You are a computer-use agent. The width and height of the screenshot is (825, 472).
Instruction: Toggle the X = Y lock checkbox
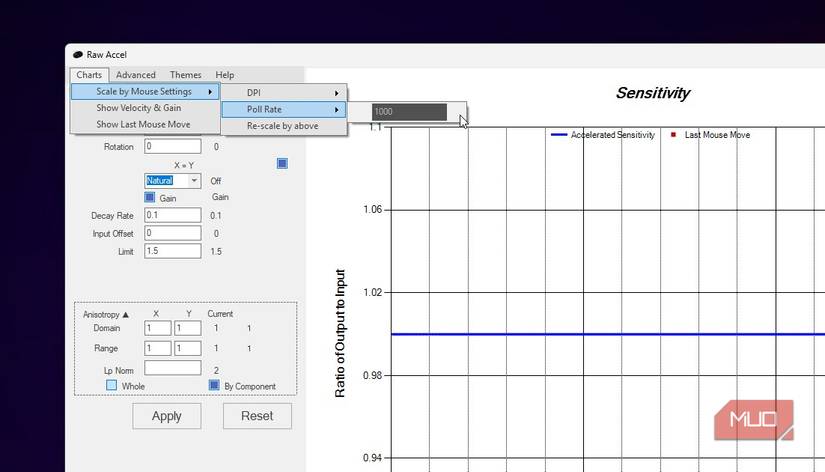pos(282,164)
